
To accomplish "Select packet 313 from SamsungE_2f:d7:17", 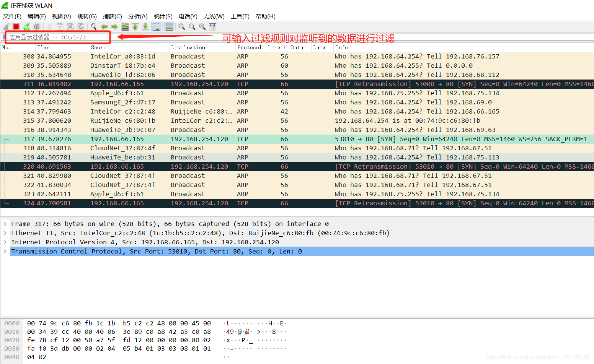I will tap(297, 102).
